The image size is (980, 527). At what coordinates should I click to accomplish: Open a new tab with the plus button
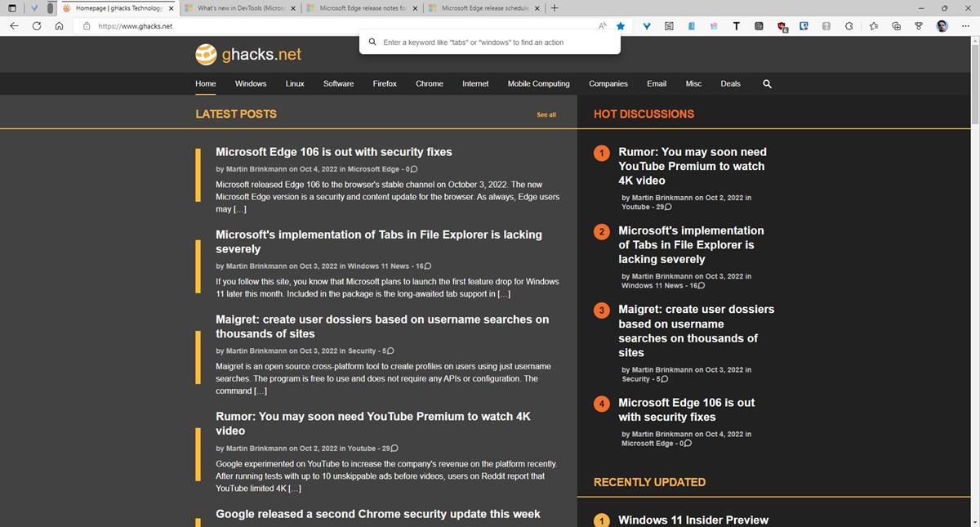click(554, 7)
